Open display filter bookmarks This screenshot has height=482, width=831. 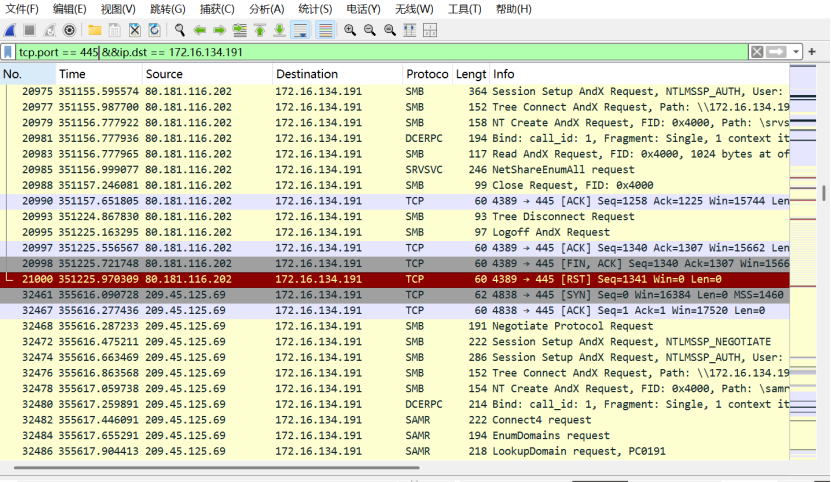[x=8, y=52]
